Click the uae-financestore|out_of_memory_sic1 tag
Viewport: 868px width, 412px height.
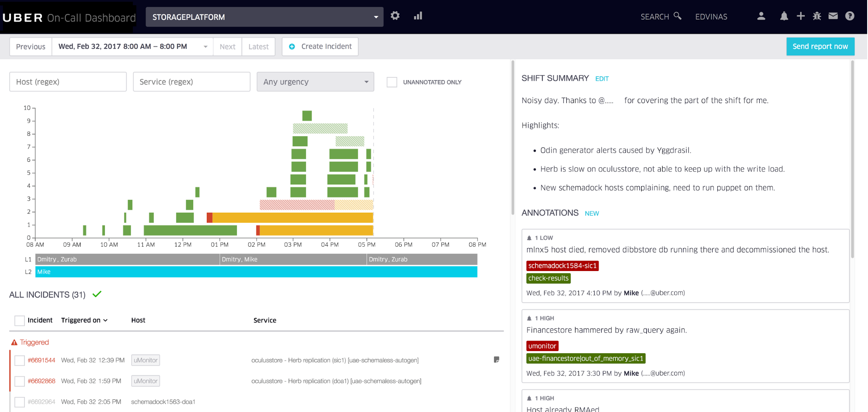(x=586, y=358)
